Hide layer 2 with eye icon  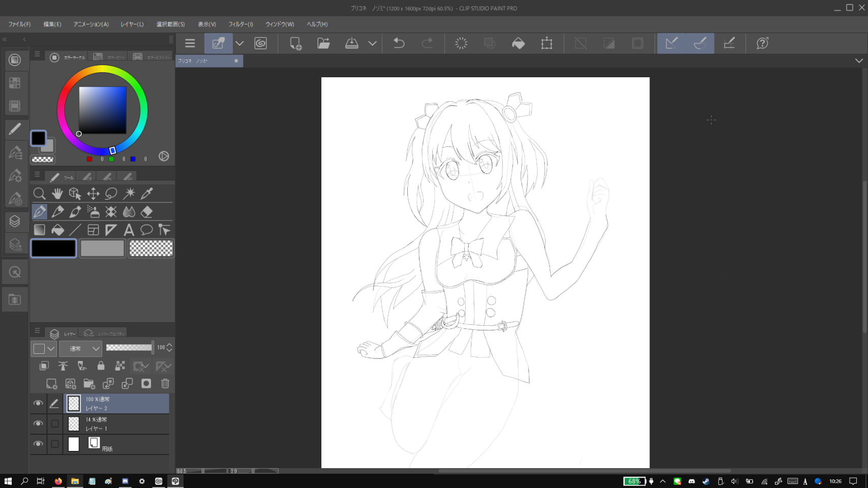pos(38,404)
